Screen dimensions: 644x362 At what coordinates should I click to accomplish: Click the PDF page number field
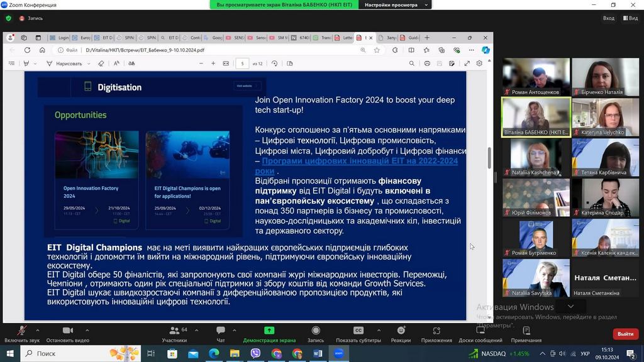243,63
